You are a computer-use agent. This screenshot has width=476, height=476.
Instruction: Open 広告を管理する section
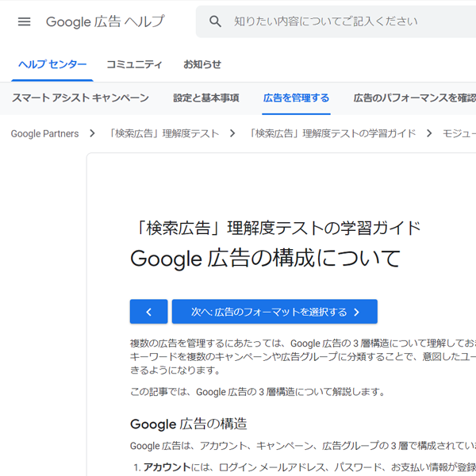click(x=296, y=98)
